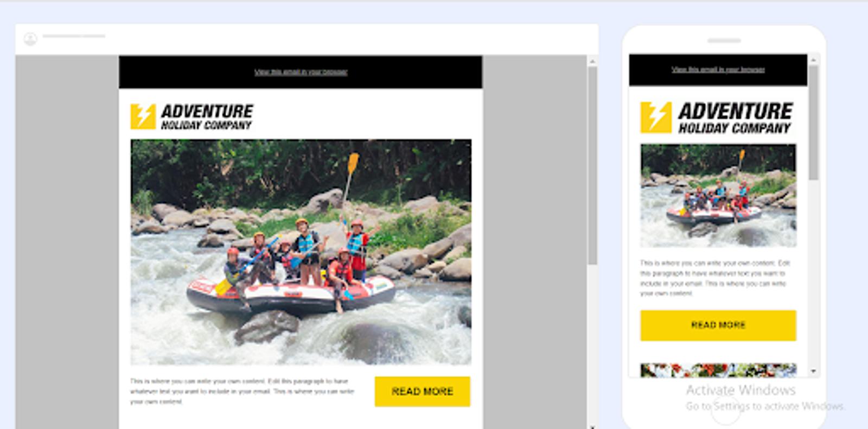Click the body paragraph text in desktop preview

point(242,392)
